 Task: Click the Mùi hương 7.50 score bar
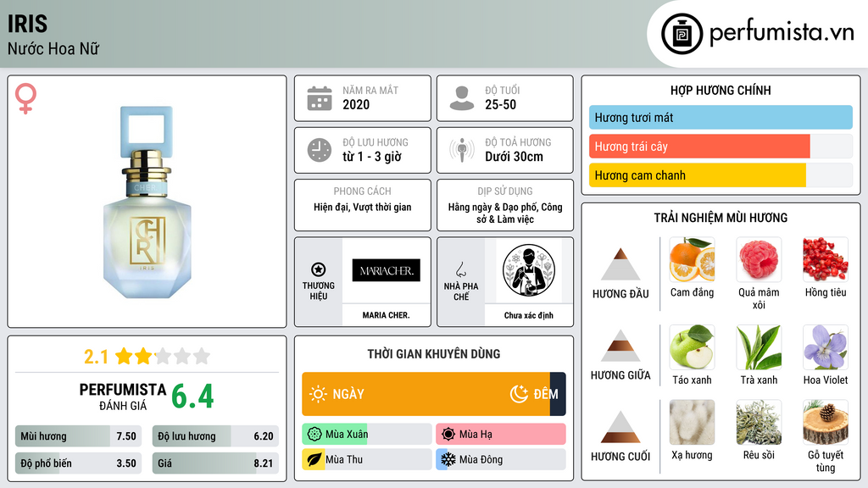coord(78,436)
